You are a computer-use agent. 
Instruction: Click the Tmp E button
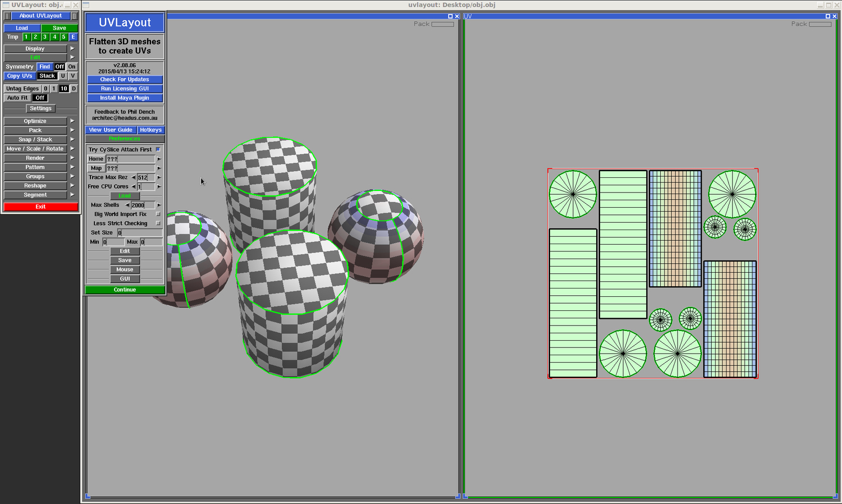(x=73, y=37)
